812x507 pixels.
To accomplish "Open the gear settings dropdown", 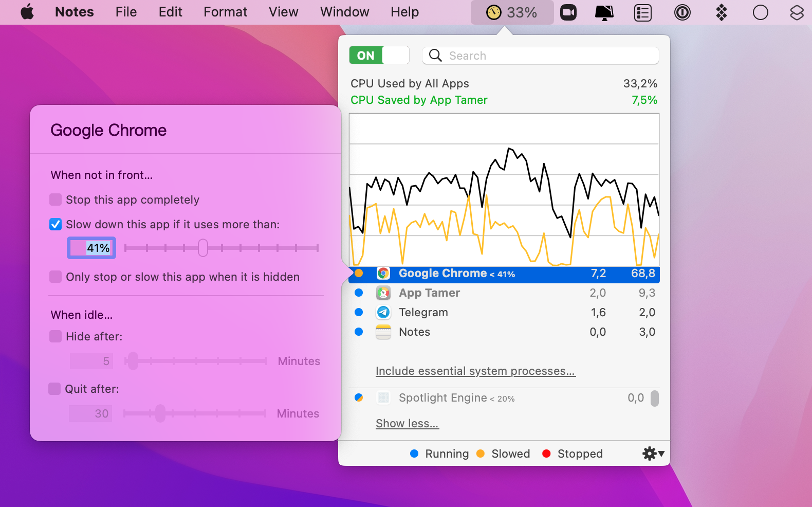I will pos(653,454).
